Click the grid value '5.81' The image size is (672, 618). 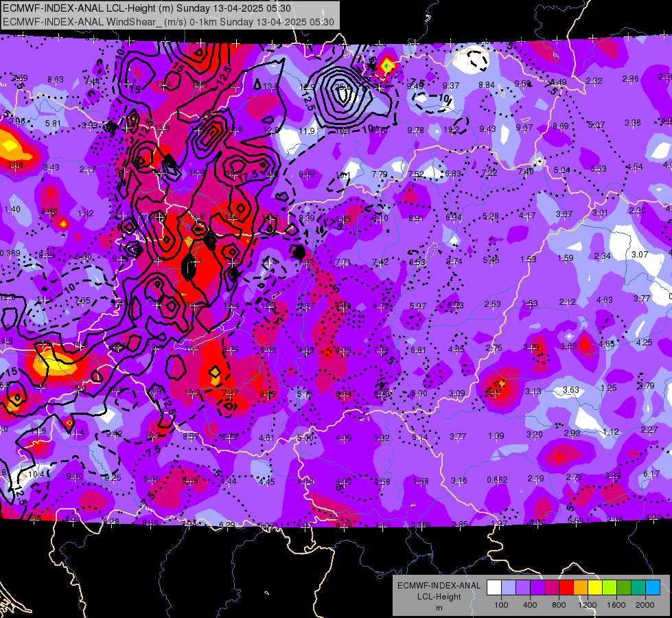tap(53, 124)
